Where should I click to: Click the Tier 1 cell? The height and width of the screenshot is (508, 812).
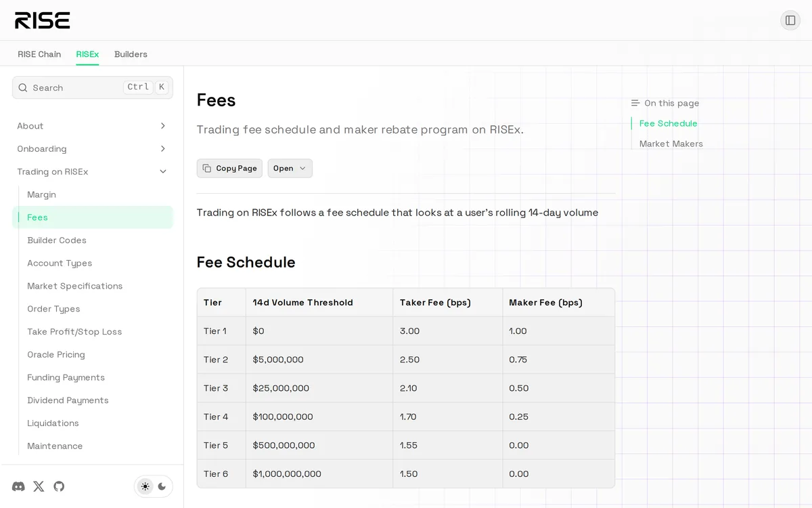coord(222,331)
